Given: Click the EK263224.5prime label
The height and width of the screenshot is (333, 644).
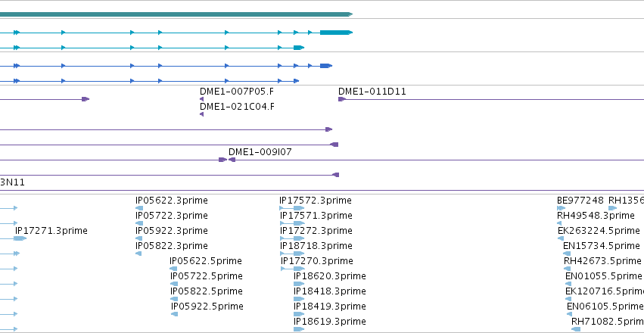Looking at the screenshot, I should tap(599, 231).
